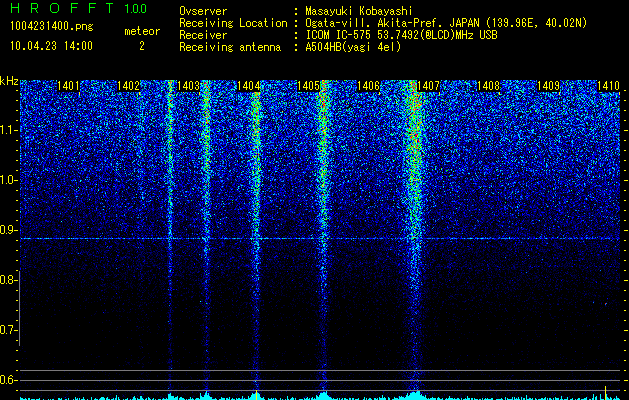
Task: Click the 1.1 frequency axis label
Action: pos(8,130)
